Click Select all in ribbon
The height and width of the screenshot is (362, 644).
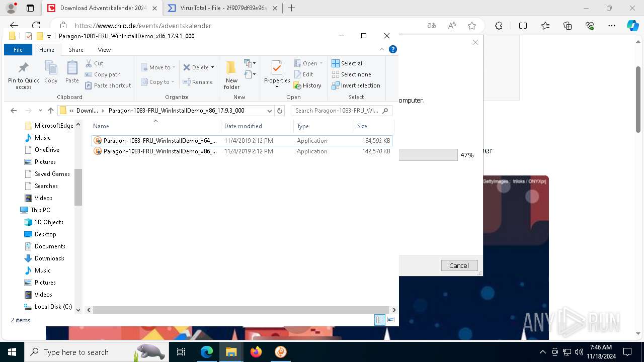[x=348, y=63]
